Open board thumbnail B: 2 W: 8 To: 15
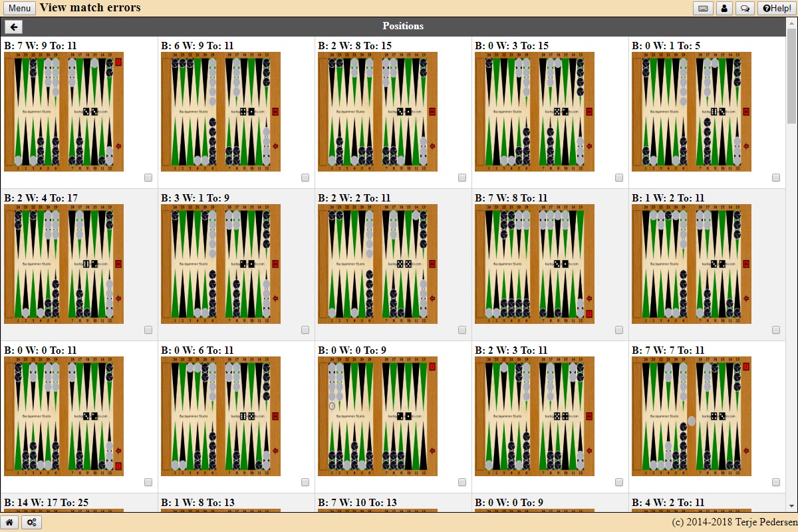 coord(378,112)
